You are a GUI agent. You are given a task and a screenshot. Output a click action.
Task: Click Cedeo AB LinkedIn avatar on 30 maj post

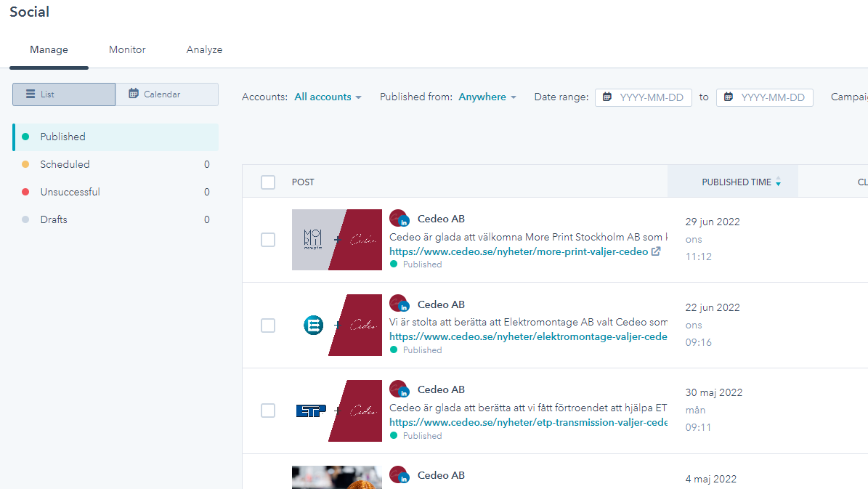pyautogui.click(x=399, y=389)
